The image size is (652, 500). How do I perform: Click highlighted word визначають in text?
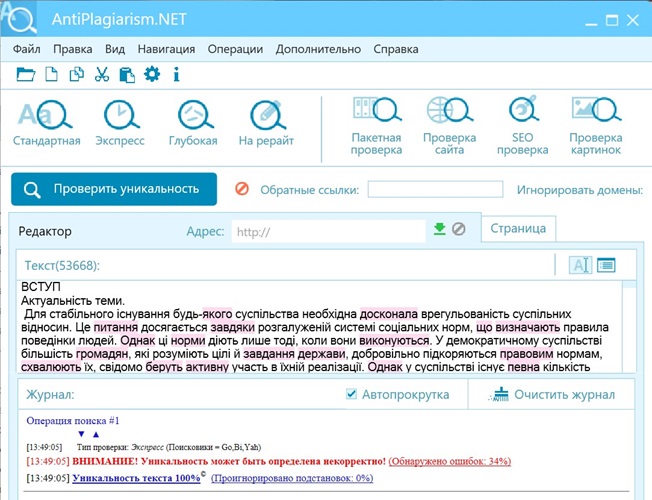pyautogui.click(x=528, y=327)
